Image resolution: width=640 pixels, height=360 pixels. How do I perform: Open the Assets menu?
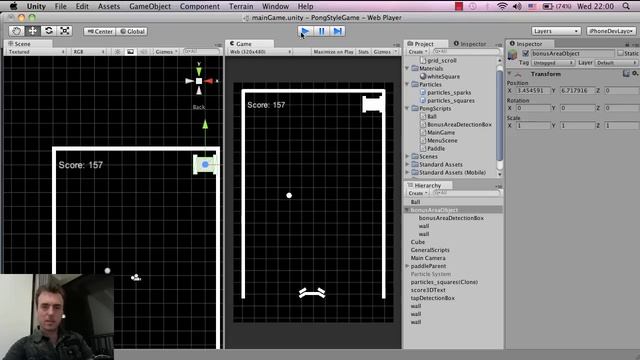(x=109, y=6)
